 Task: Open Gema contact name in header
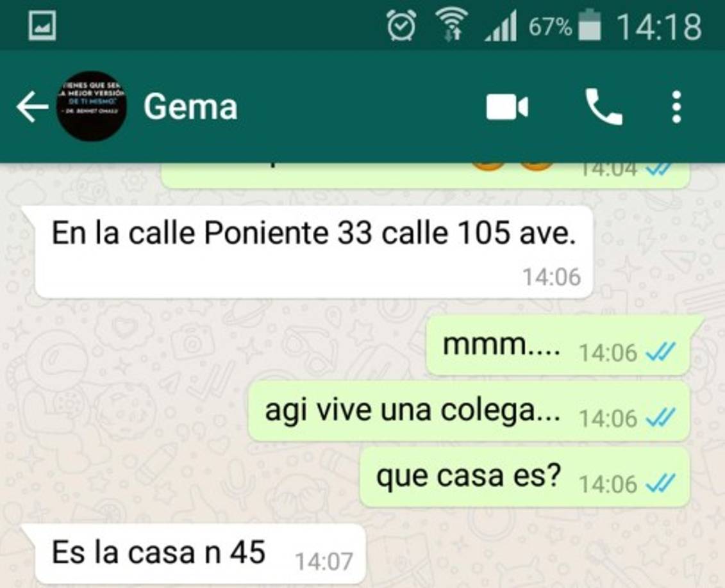pos(190,107)
